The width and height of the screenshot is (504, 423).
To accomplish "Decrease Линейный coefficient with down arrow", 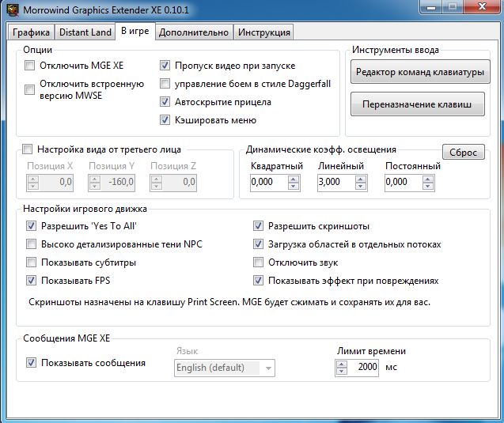I will pyautogui.click(x=361, y=187).
